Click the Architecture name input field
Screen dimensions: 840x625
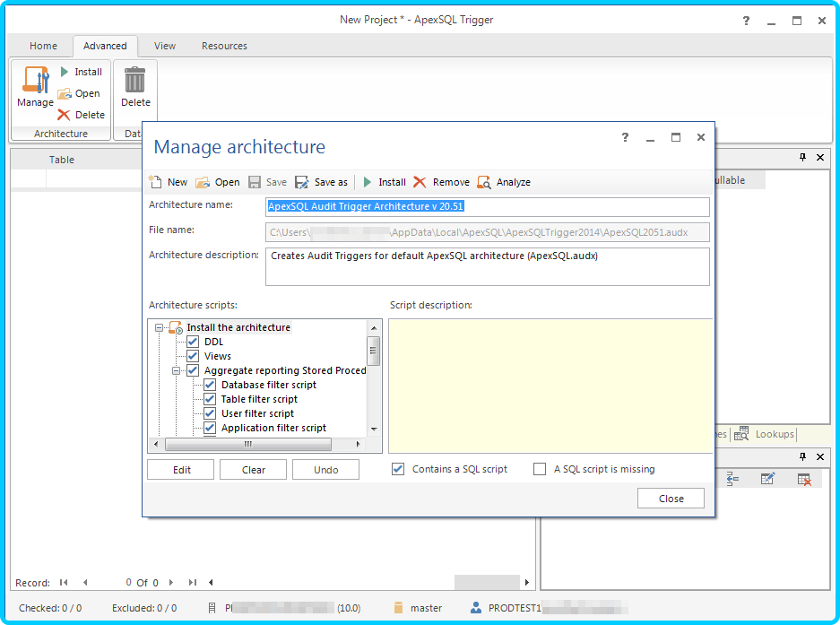(x=488, y=206)
